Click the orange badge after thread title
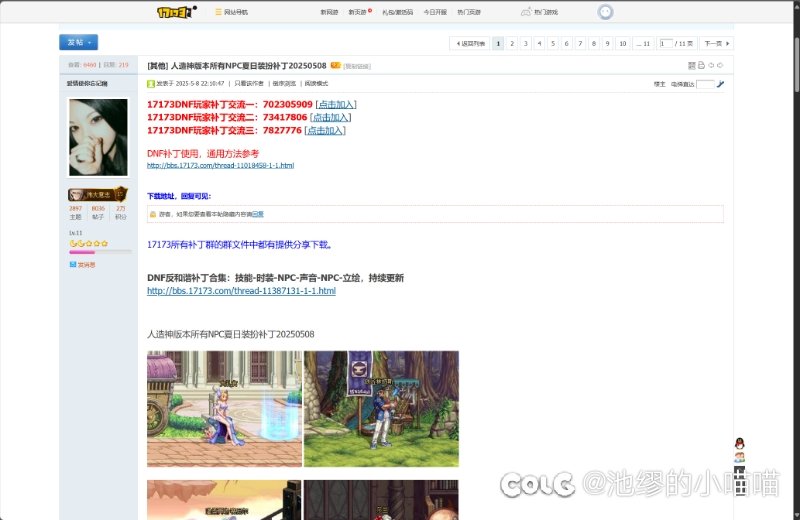Image resolution: width=800 pixels, height=520 pixels. click(x=335, y=65)
